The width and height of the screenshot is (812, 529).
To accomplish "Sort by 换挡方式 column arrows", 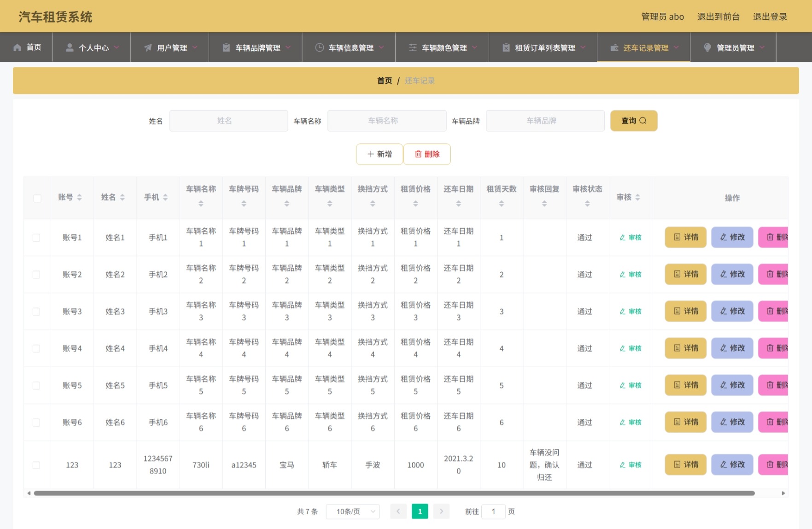I will pos(373,203).
